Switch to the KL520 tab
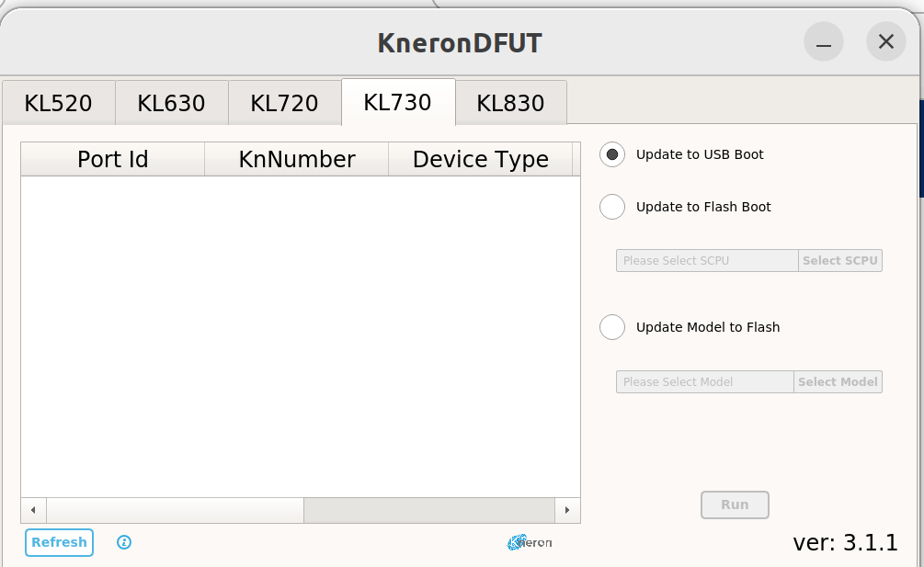The image size is (924, 567). (58, 103)
